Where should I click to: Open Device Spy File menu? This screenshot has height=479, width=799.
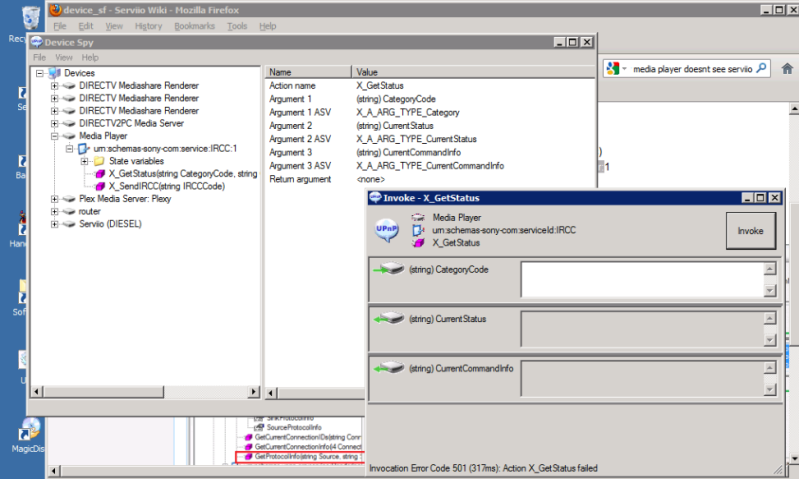coord(39,57)
